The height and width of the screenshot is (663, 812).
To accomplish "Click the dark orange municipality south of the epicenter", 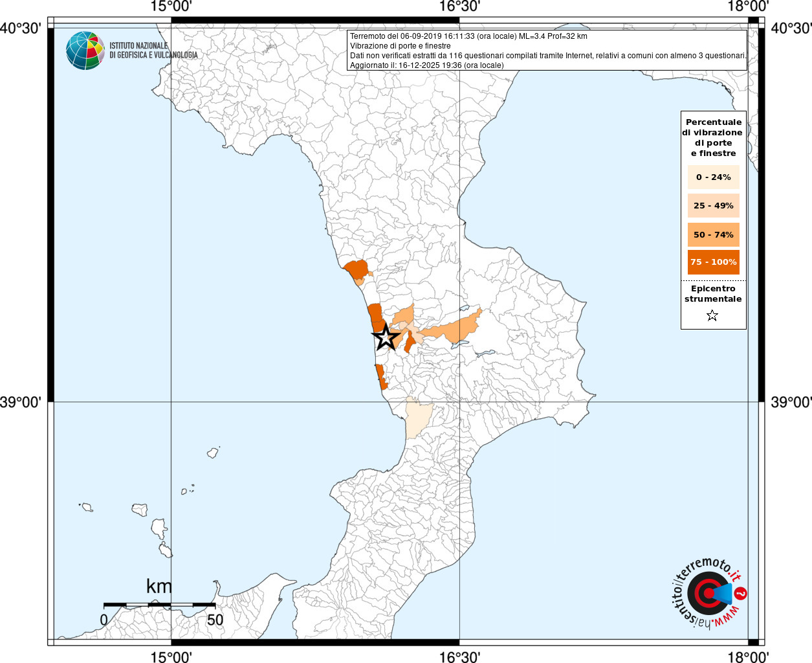I will [x=380, y=377].
